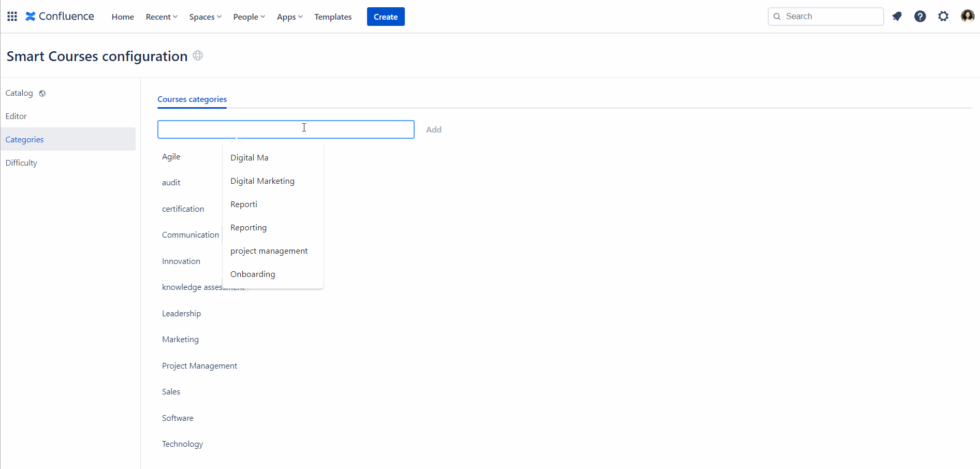Expand the Recent dropdown
Screen dimensions: 980x469
click(x=162, y=17)
